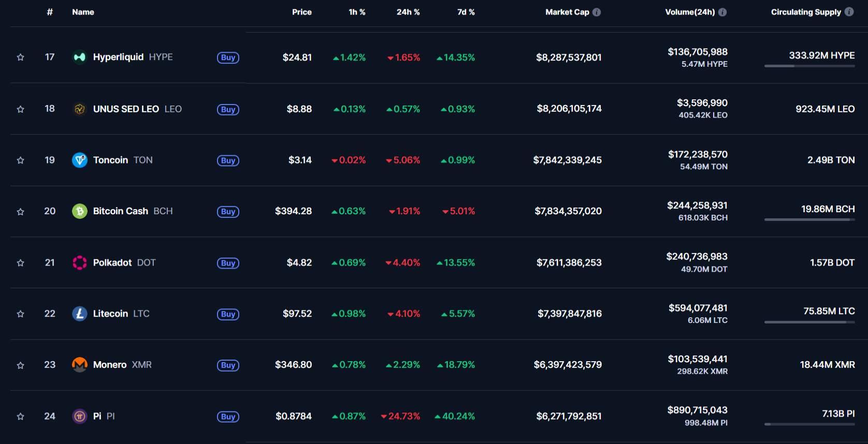Click Hyperliquid circulating supply progress bar
Viewport: 868px width, 444px height.
tap(809, 66)
